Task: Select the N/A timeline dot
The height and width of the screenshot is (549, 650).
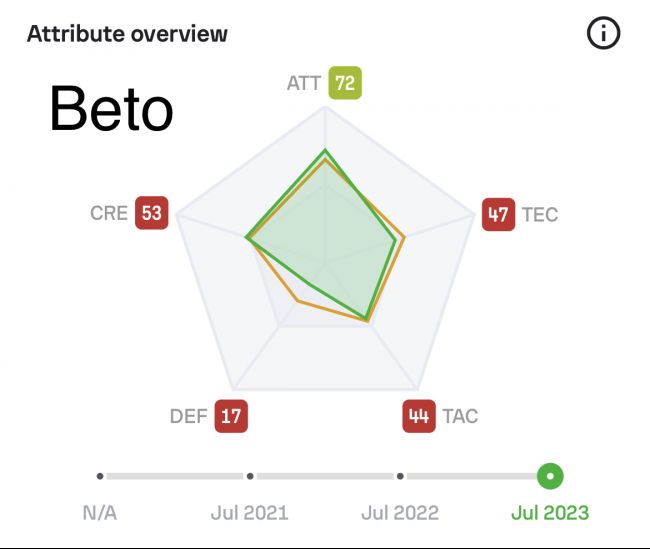Action: [x=100, y=476]
